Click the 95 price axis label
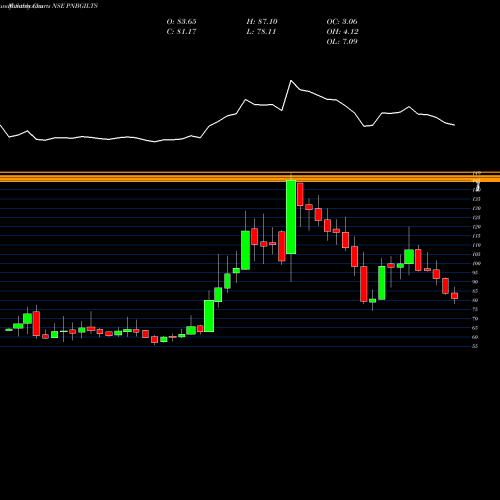This screenshot has height=500, width=500. (x=475, y=273)
